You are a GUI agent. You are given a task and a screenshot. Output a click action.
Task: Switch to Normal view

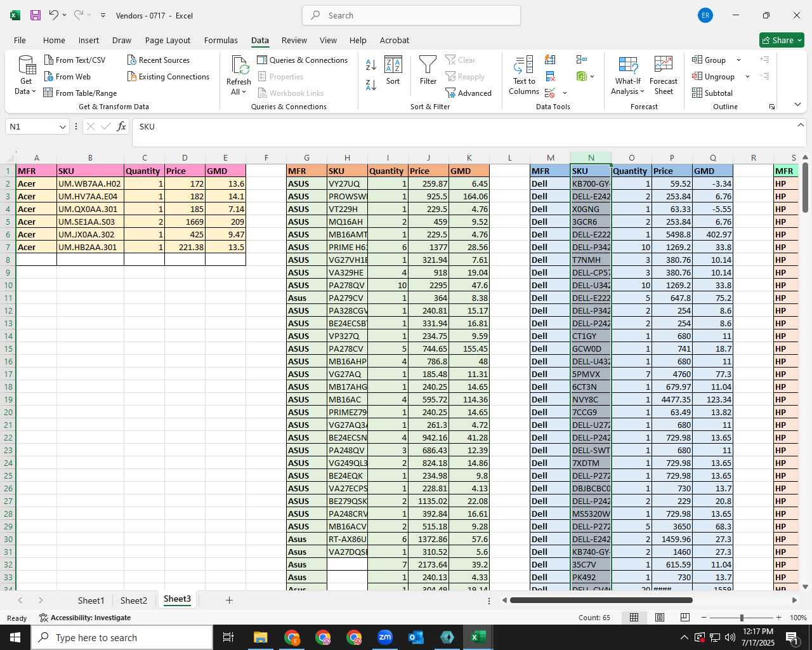[634, 618]
